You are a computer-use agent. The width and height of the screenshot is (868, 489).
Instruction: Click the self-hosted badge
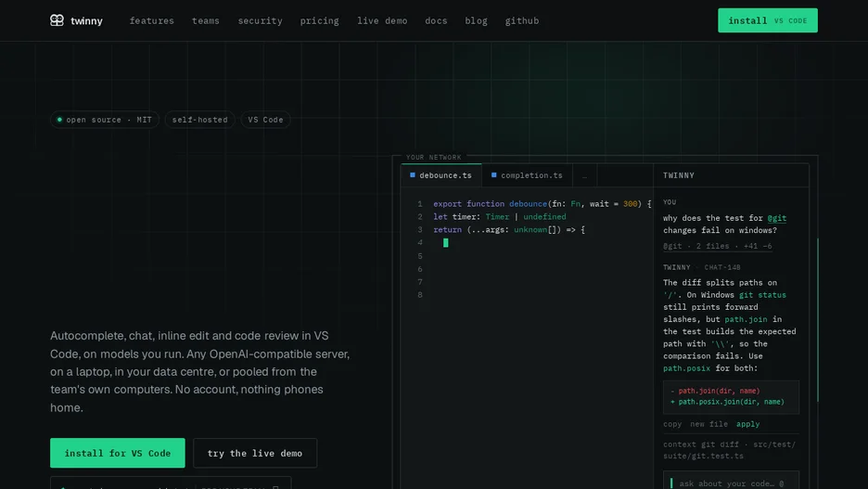199,120
